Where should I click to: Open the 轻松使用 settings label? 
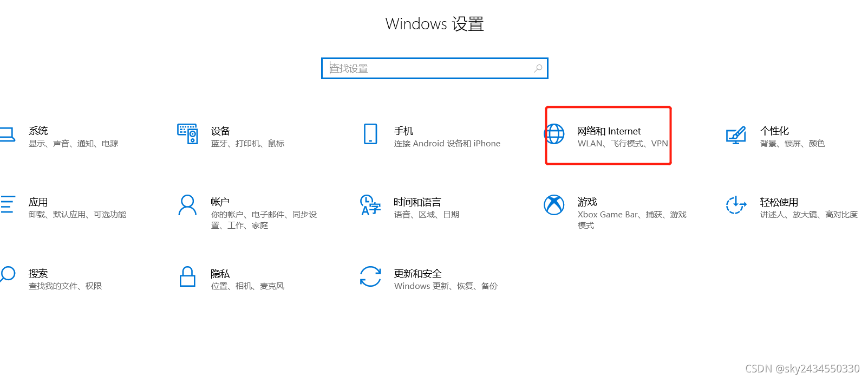779,202
